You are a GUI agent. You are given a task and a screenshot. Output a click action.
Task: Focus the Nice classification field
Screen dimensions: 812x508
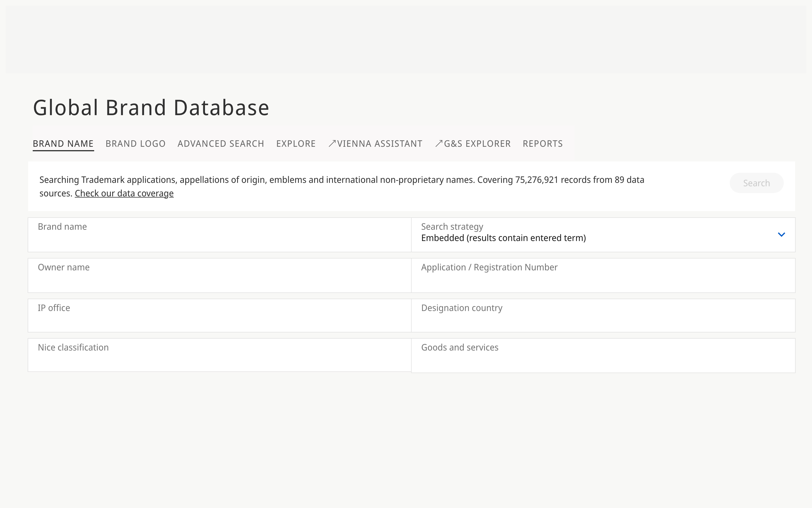tap(219, 355)
